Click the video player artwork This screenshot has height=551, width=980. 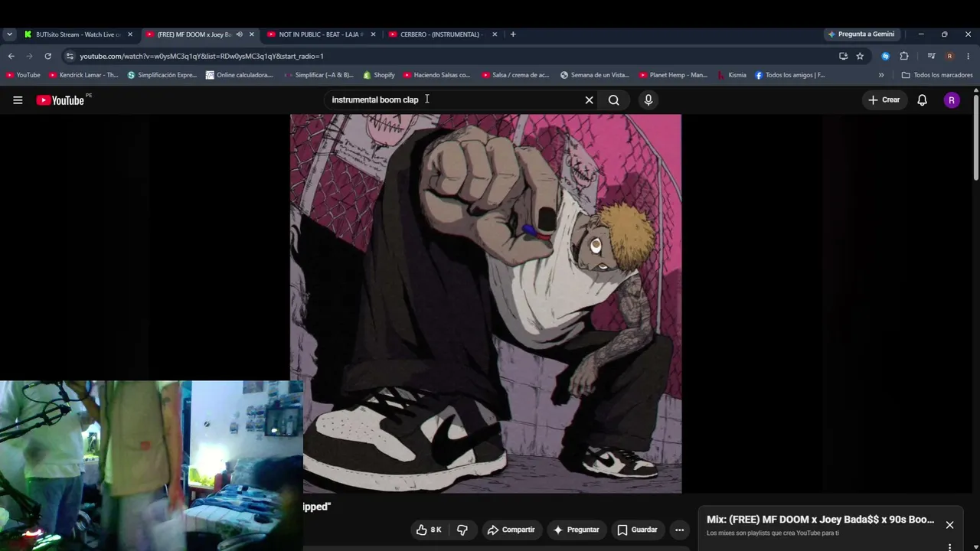pyautogui.click(x=485, y=304)
